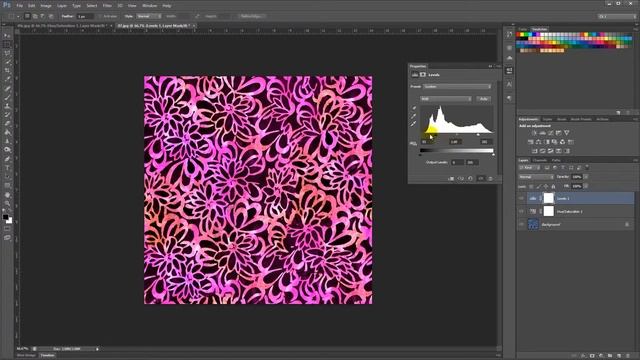Toggle Levels adjustment visibility in Properties
This screenshot has height=360, width=640.
[x=480, y=179]
